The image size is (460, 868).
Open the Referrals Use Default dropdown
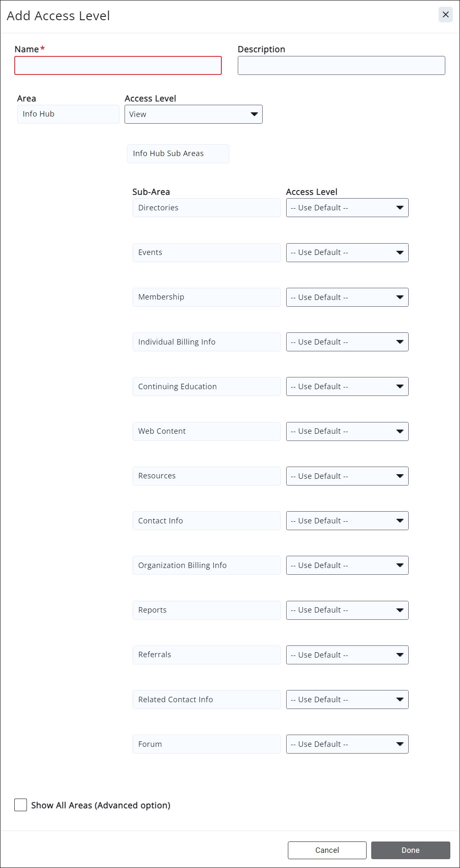point(347,655)
